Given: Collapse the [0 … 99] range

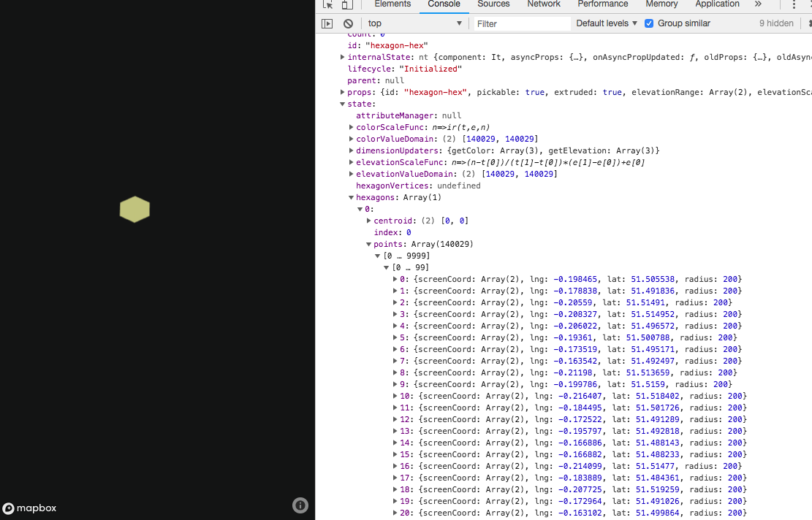Looking at the screenshot, I should [387, 267].
